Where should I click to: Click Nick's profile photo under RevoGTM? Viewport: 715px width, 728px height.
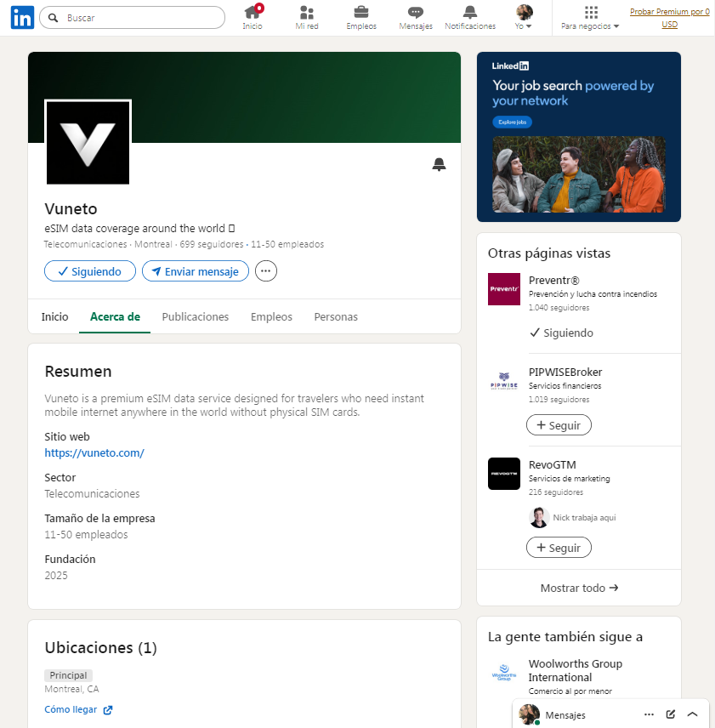[539, 518]
